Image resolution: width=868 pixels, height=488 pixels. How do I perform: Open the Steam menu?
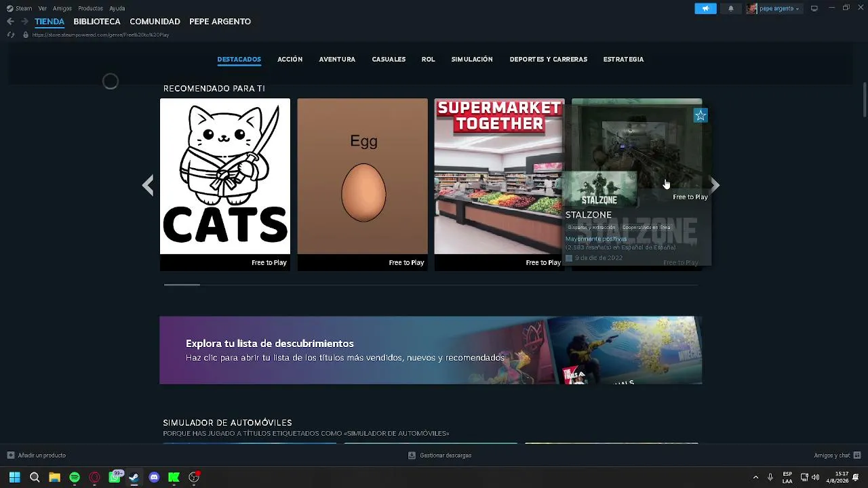pyautogui.click(x=20, y=9)
